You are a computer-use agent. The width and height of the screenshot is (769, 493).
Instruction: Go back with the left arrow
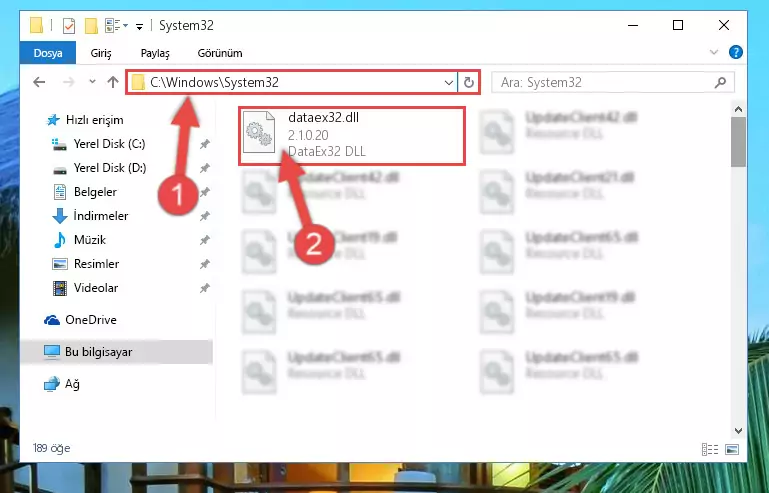pos(39,82)
